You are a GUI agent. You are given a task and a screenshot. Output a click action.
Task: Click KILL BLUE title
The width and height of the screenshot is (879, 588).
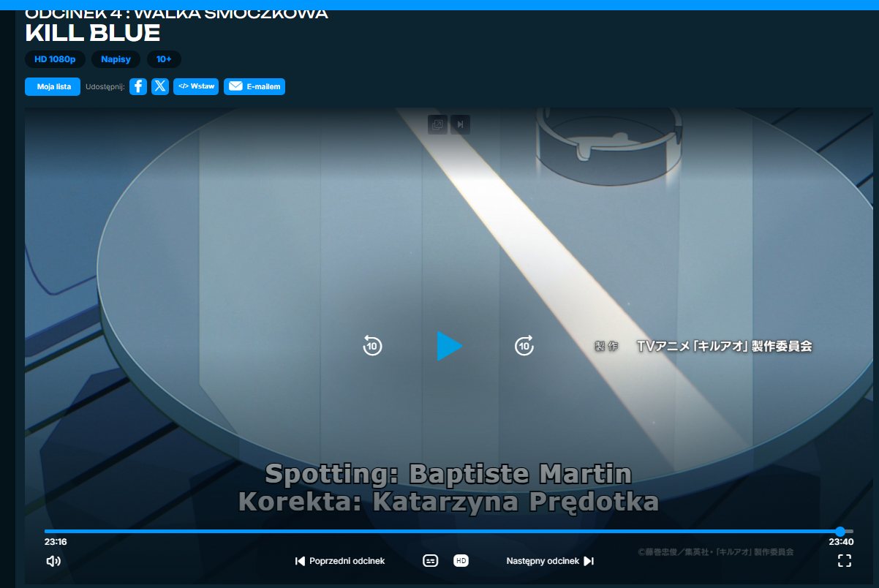[x=93, y=33]
